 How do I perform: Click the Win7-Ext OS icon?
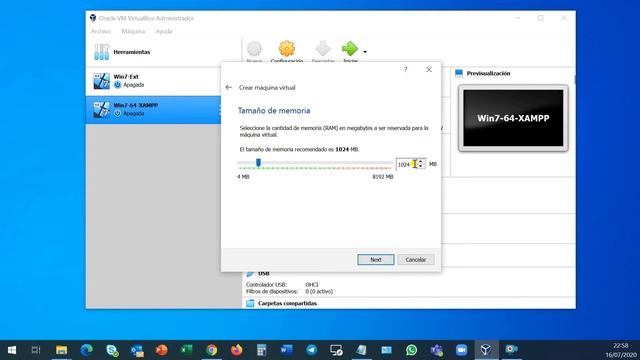pos(101,81)
